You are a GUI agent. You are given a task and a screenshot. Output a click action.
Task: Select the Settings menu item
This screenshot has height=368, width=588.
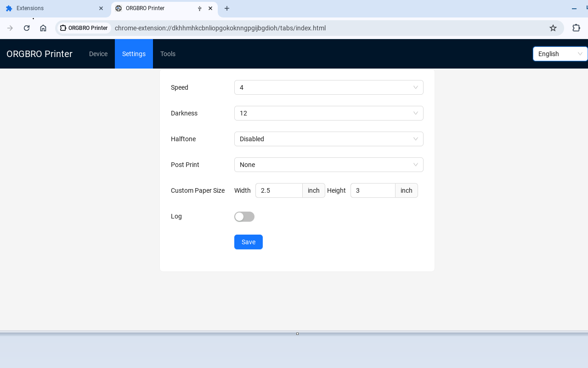point(134,54)
